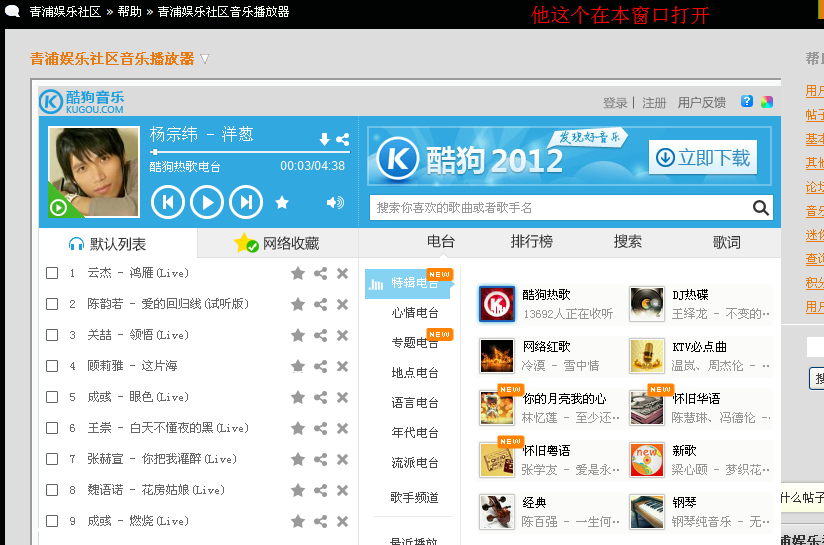Select checkbox for 成彧 - 燃烧
Image resolution: width=824 pixels, height=545 pixels.
pyautogui.click(x=52, y=521)
